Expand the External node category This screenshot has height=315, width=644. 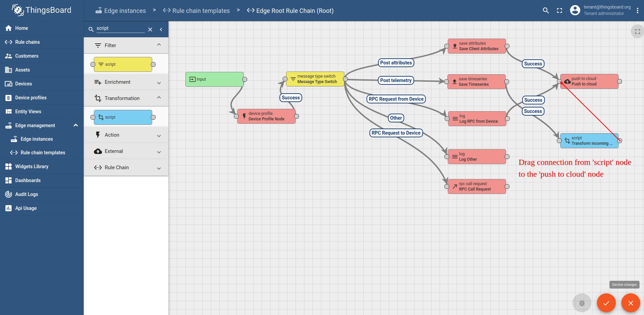coord(126,151)
